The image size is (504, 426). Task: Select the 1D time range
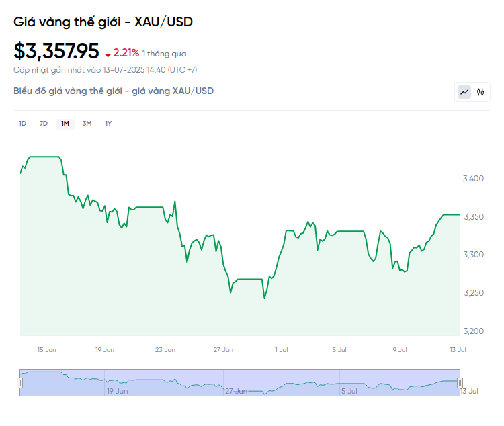pos(22,123)
